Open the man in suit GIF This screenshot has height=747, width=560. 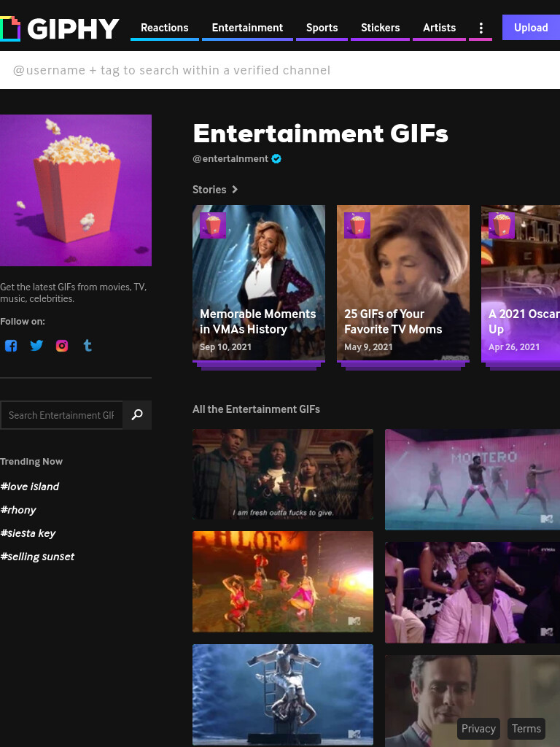(472, 701)
